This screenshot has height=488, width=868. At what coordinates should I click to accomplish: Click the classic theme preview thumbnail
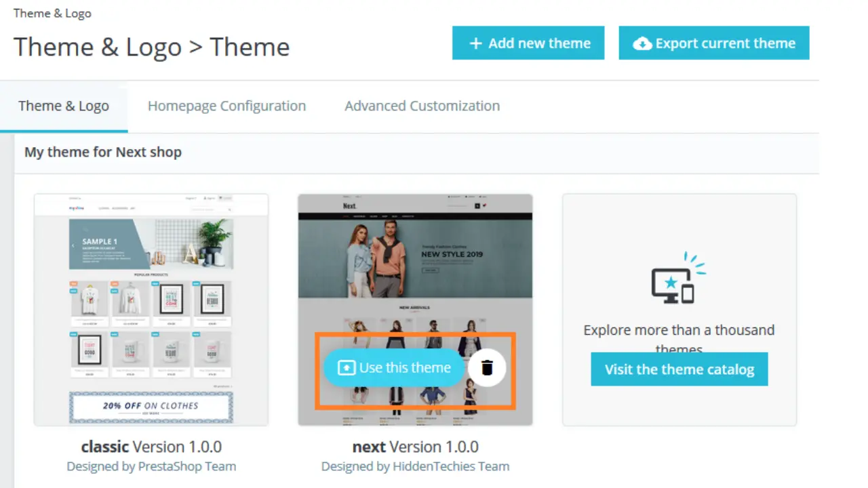pos(151,310)
